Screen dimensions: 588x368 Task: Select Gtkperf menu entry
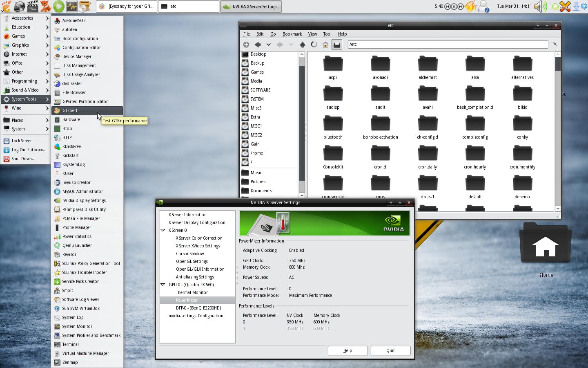coord(87,110)
